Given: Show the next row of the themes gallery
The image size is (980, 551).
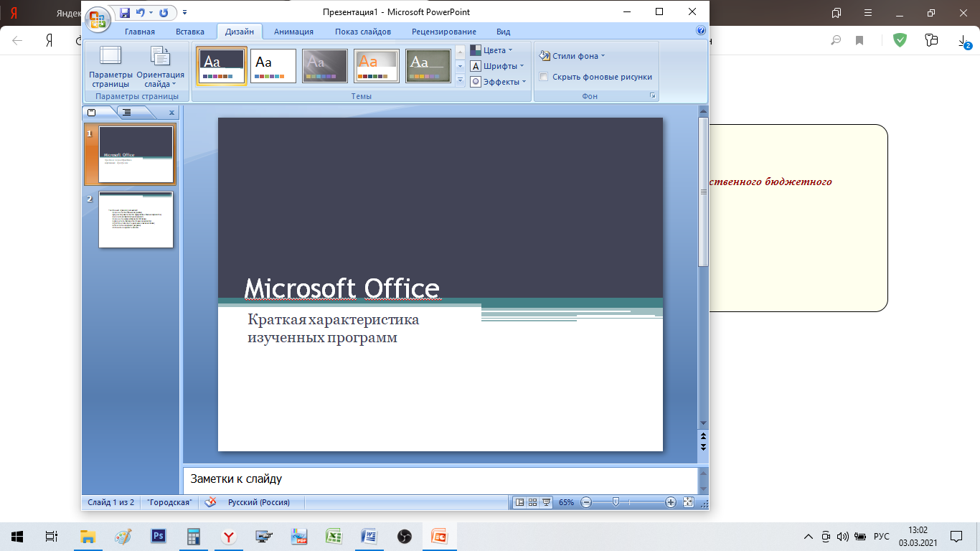Looking at the screenshot, I should 461,67.
